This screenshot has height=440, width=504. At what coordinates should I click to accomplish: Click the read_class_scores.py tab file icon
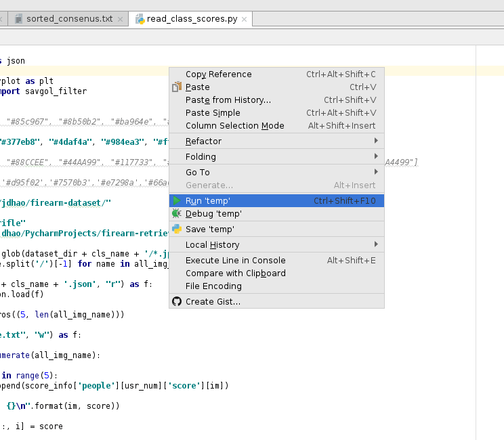(x=140, y=19)
